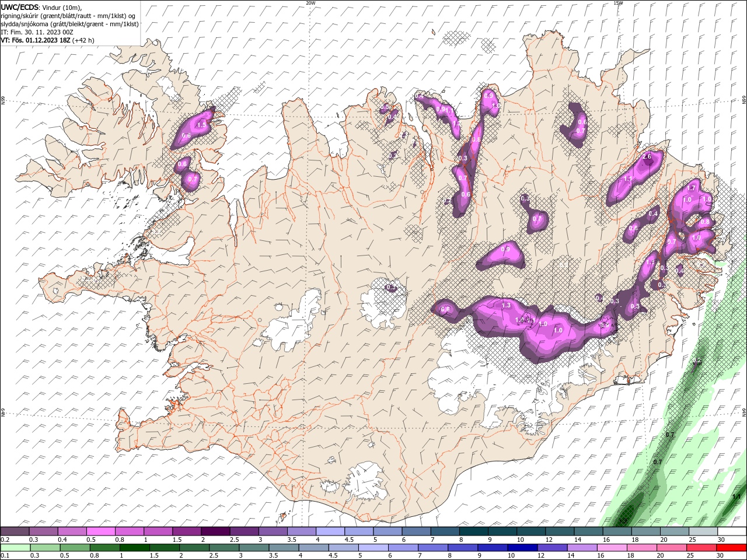747x560 pixels.
Task: Select the slate blue 6 swatch, upper legend
Action: coord(416,531)
